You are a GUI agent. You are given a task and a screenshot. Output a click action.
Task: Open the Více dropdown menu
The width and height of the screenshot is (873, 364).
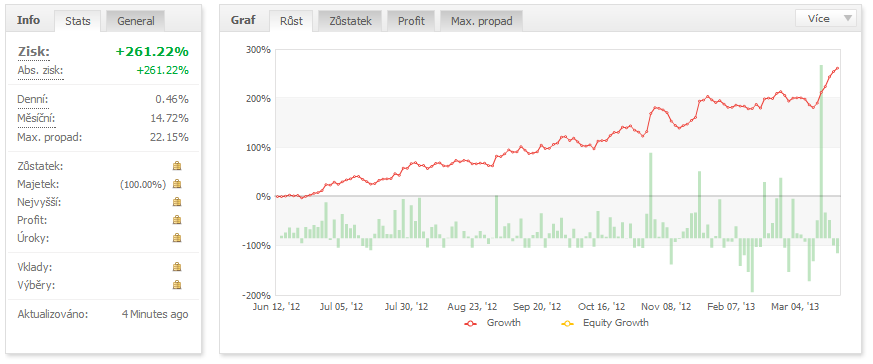click(826, 19)
